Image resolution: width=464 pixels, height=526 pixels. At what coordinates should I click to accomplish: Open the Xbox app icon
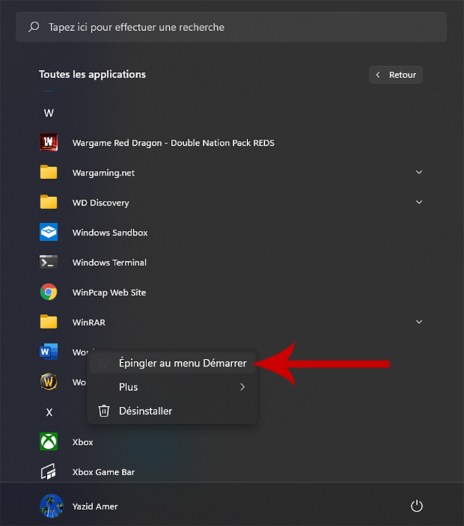(49, 441)
